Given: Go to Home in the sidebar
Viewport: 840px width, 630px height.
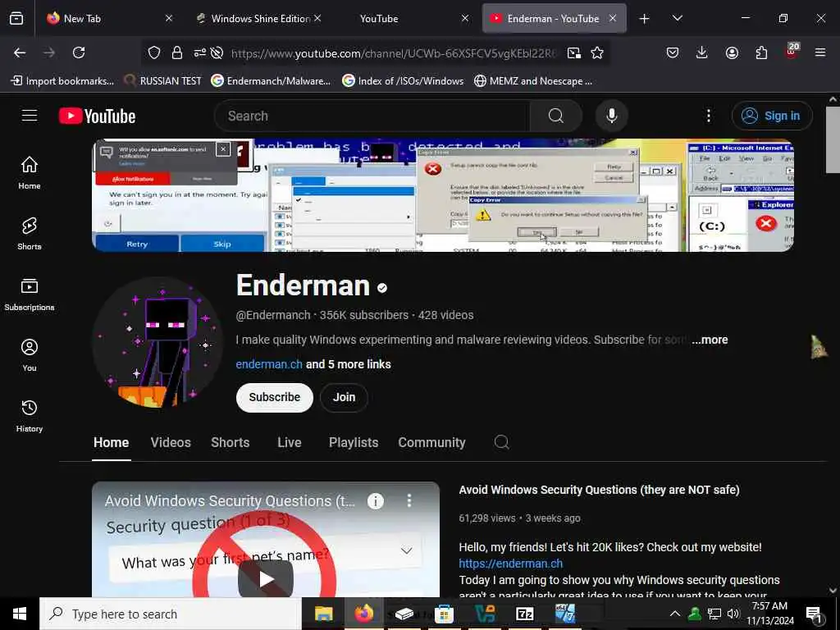Looking at the screenshot, I should tap(30, 172).
